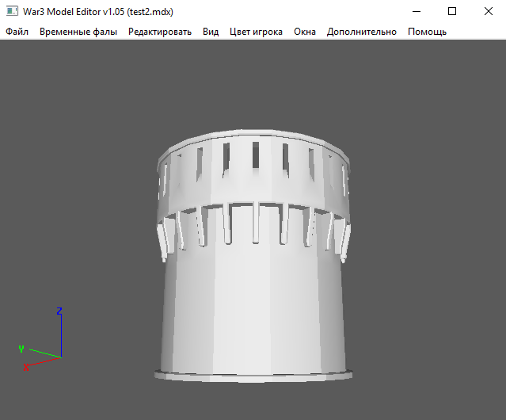Close the War3 Model Editor window

pos(489,11)
